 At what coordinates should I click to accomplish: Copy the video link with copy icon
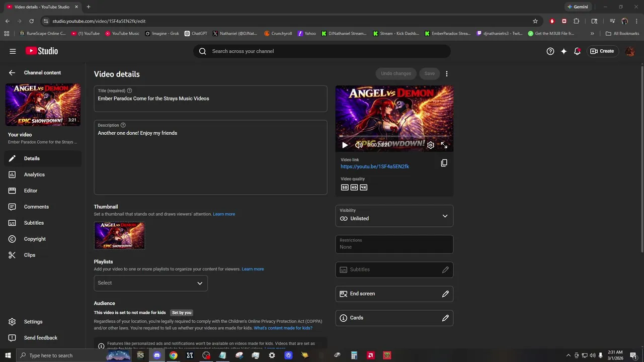tap(444, 163)
